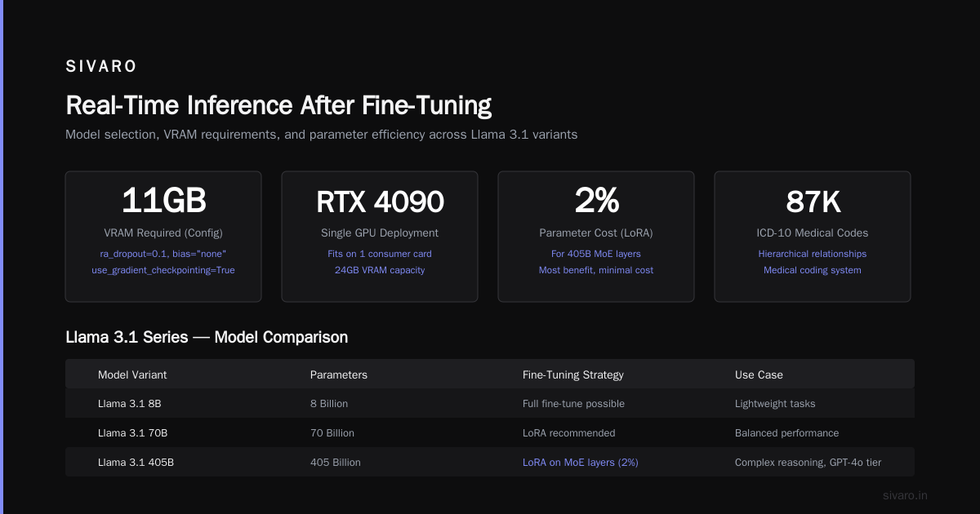
Task: Click the 2% Parameter Cost card
Action: click(x=596, y=237)
